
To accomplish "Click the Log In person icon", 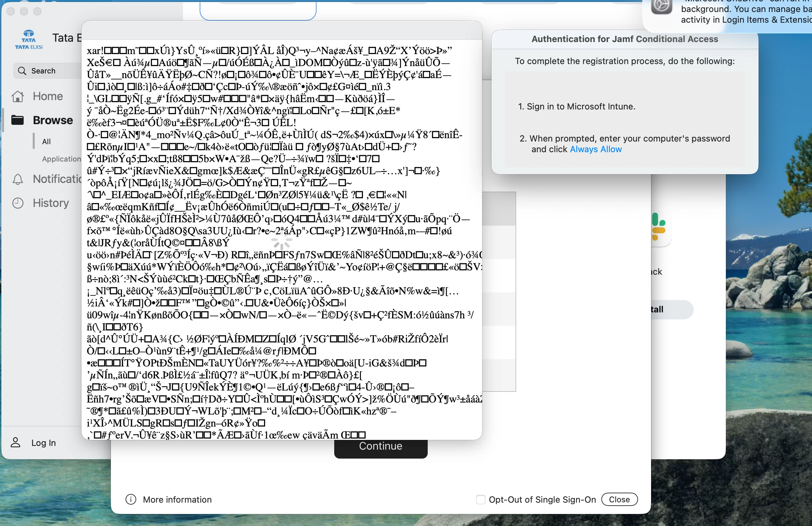I will [15, 443].
